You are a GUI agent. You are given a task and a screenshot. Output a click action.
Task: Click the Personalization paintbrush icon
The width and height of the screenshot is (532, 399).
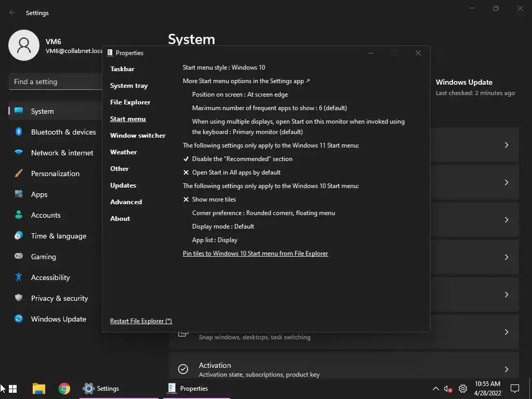point(19,174)
